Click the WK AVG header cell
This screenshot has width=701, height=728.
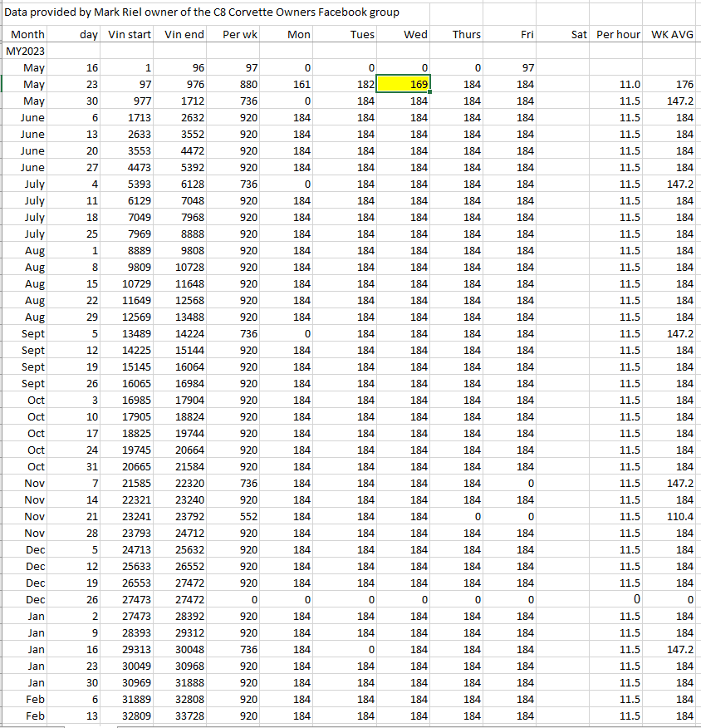coord(673,34)
